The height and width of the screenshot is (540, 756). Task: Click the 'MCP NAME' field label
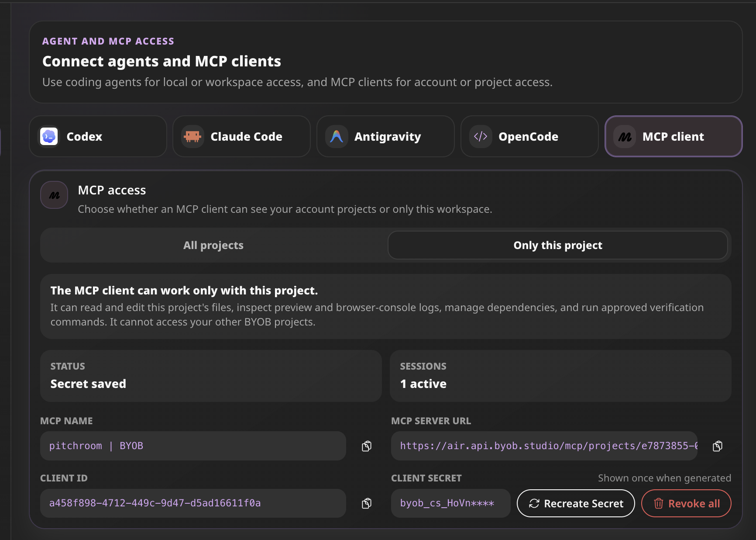[66, 421]
